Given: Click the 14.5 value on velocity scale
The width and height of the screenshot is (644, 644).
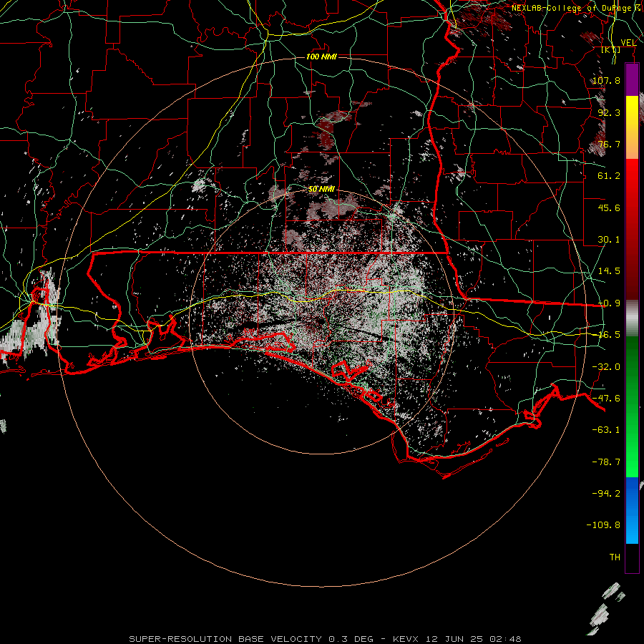Looking at the screenshot, I should coord(609,271).
